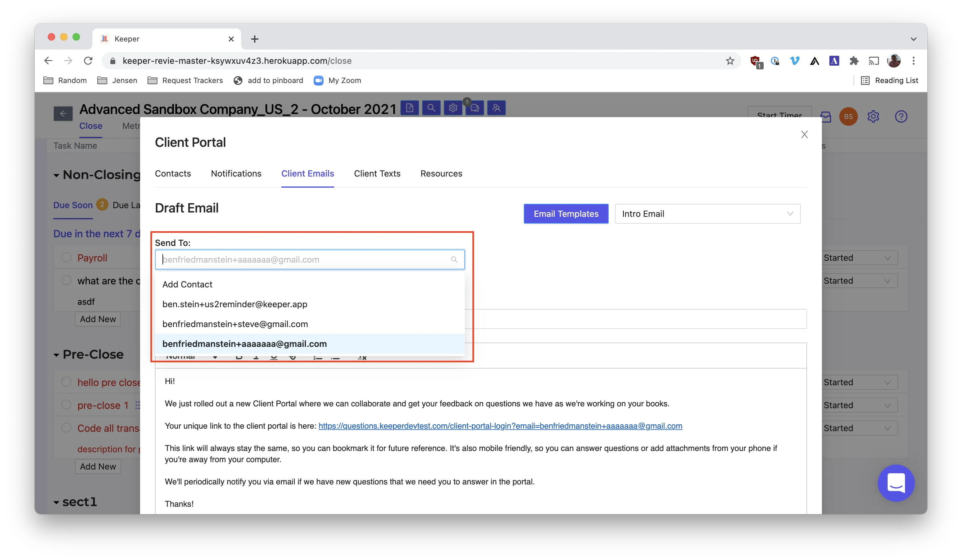Collapse the Non-Closing section
This screenshot has width=962, height=560.
(56, 176)
